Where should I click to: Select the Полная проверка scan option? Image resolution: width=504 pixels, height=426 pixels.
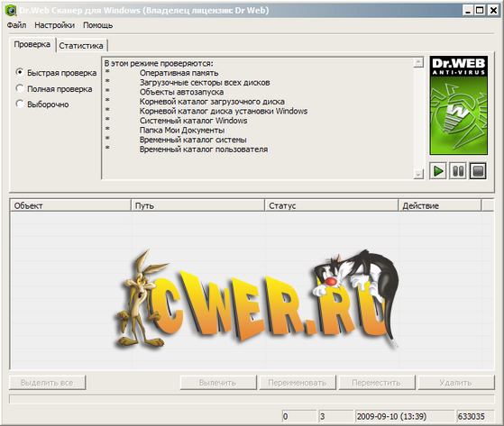click(x=20, y=88)
